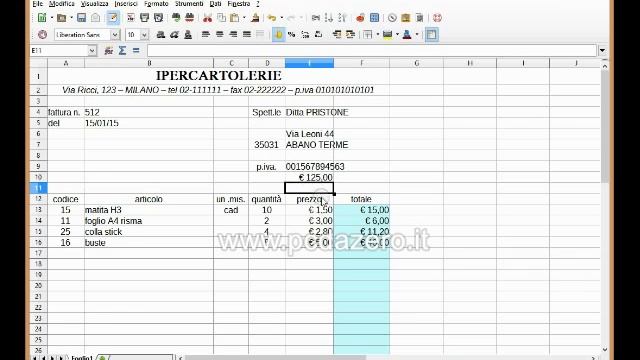This screenshot has height=360, width=640.
Task: Open the Print Preview icon
Action: point(158,18)
